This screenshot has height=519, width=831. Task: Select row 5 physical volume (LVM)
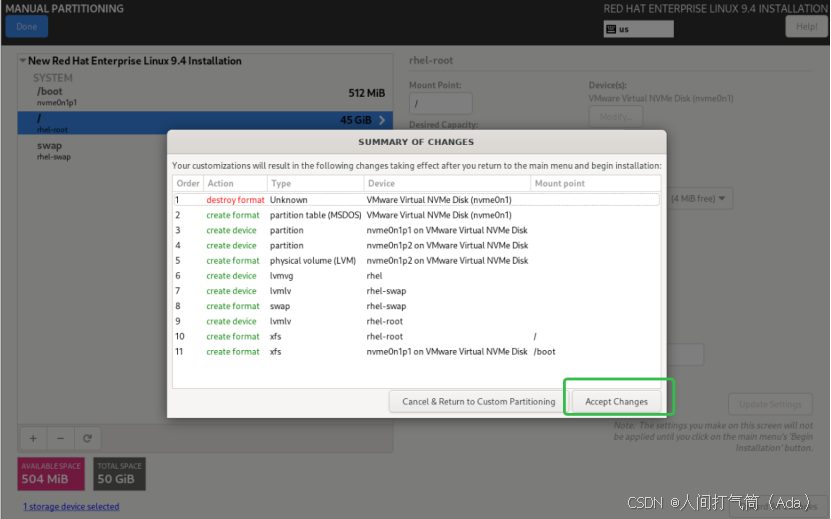click(x=417, y=261)
